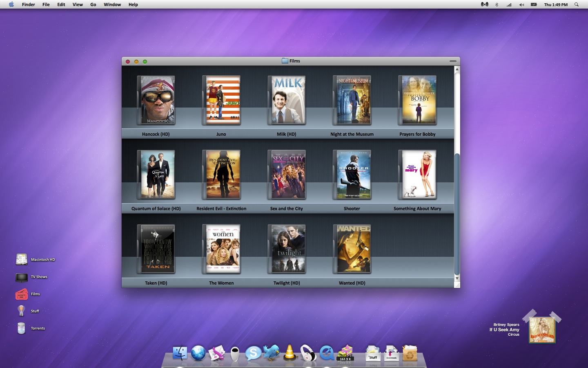The width and height of the screenshot is (588, 368).
Task: Open the Help menu
Action: [x=133, y=4]
